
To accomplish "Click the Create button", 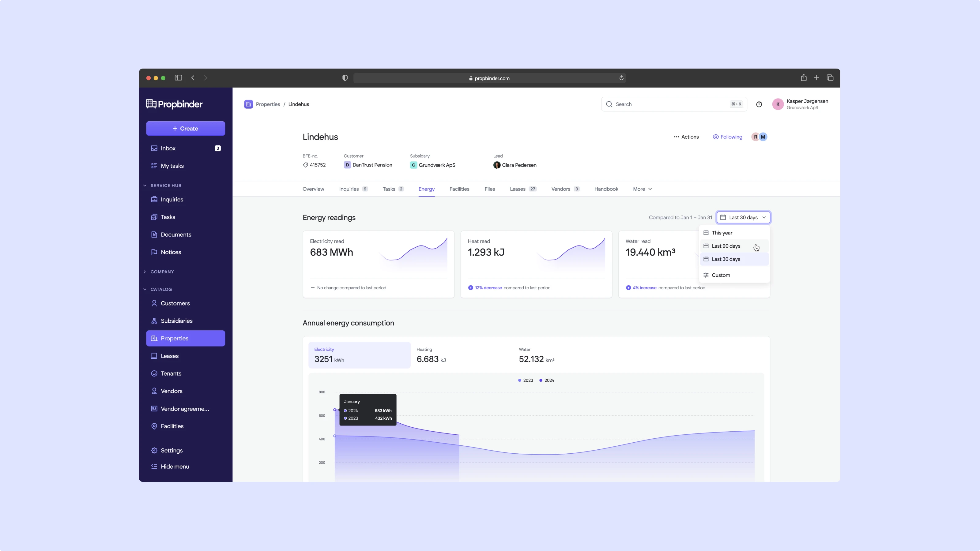I will point(185,129).
